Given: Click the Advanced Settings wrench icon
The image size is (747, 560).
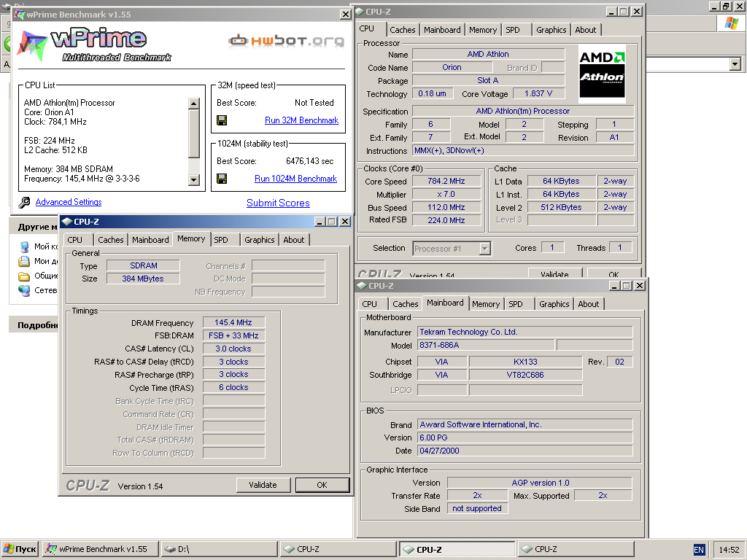Looking at the screenshot, I should 24,203.
